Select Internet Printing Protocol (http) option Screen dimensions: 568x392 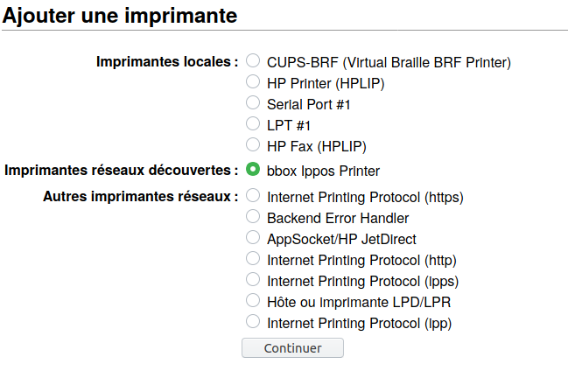pos(253,258)
